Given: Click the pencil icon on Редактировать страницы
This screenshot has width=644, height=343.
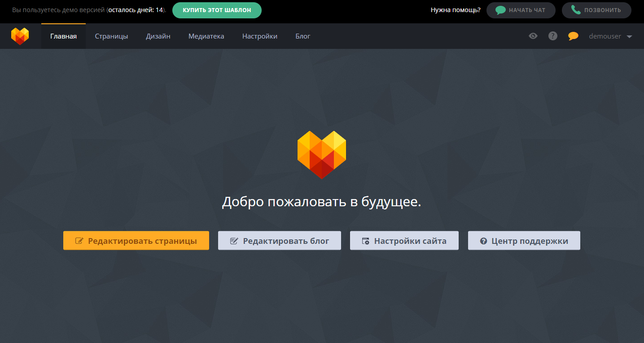Looking at the screenshot, I should tap(79, 240).
